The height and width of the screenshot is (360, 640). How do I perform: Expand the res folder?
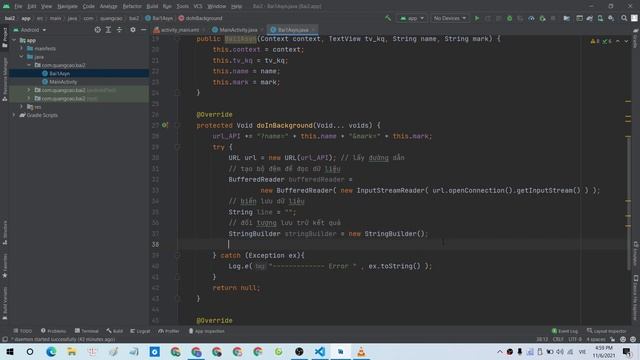click(22, 107)
